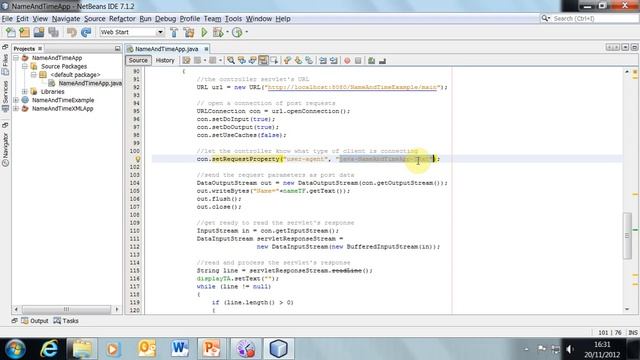Click the Last Edit icon in the editor toolbar
Screen dimensions: 640x360
click(187, 60)
